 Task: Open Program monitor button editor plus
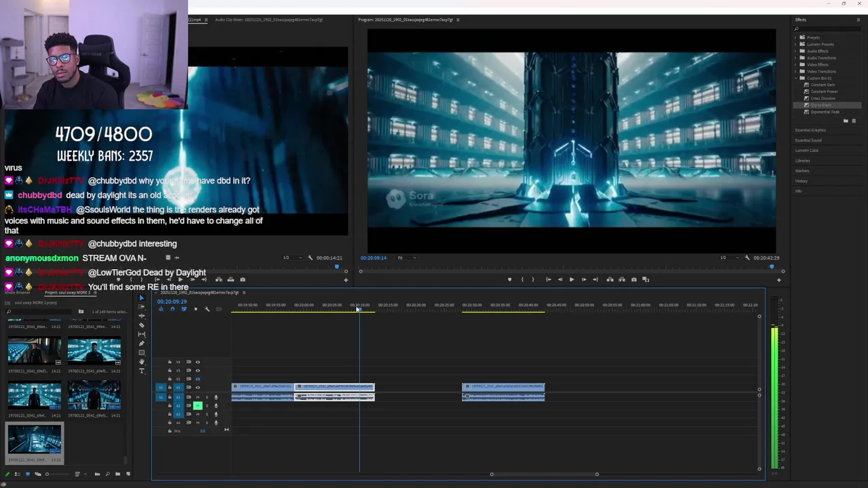pos(778,280)
